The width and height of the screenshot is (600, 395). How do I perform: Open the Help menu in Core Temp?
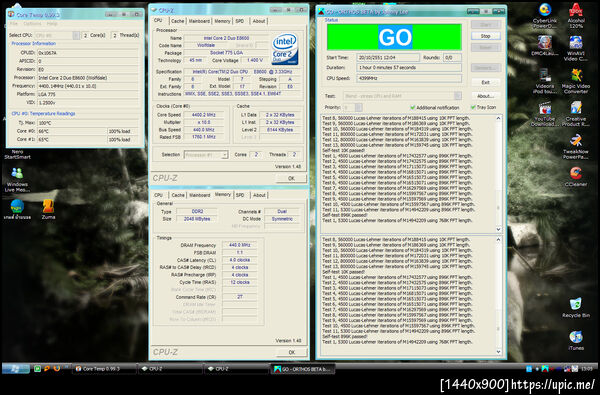click(x=52, y=24)
